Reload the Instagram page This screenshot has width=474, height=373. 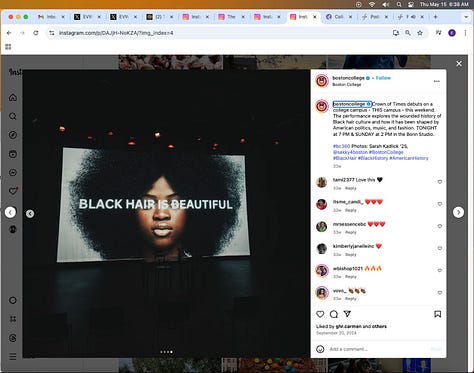[x=36, y=33]
